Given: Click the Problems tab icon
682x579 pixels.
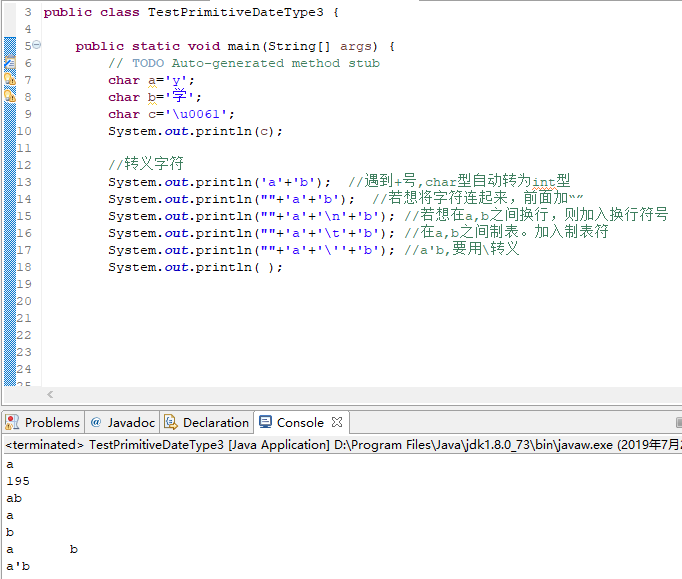Looking at the screenshot, I should point(12,422).
